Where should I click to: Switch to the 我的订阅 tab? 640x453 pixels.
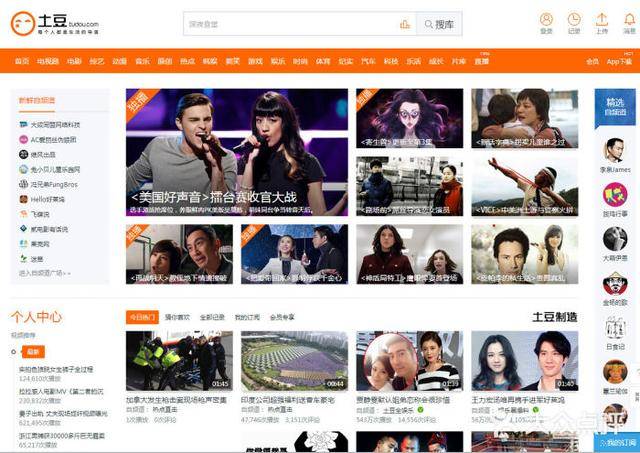247,316
